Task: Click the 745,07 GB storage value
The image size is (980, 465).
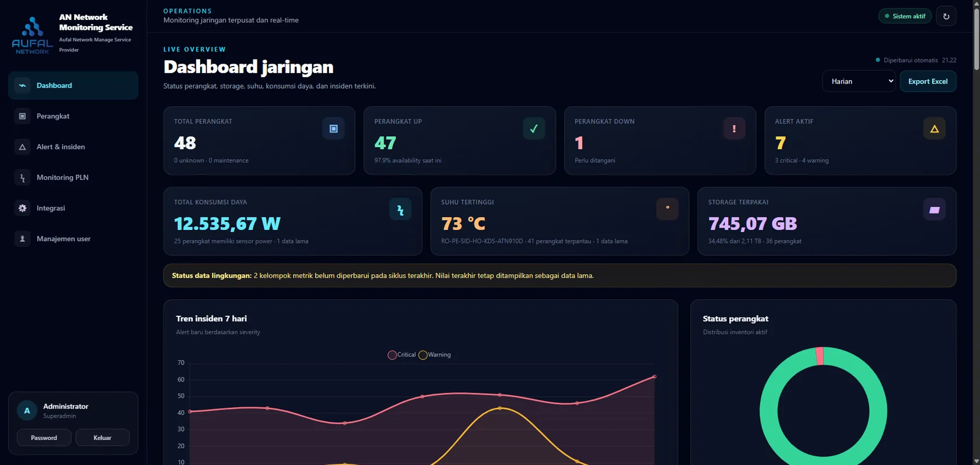Action: tap(752, 223)
